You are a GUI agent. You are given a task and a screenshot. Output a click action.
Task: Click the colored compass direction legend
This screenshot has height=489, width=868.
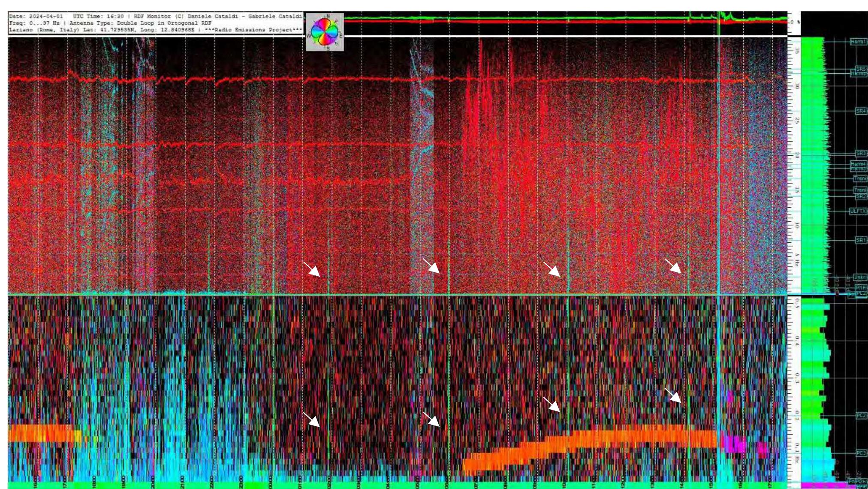click(x=325, y=32)
